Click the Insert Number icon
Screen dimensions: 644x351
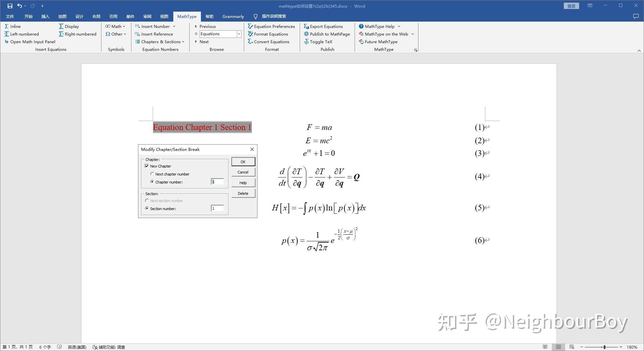pos(137,26)
